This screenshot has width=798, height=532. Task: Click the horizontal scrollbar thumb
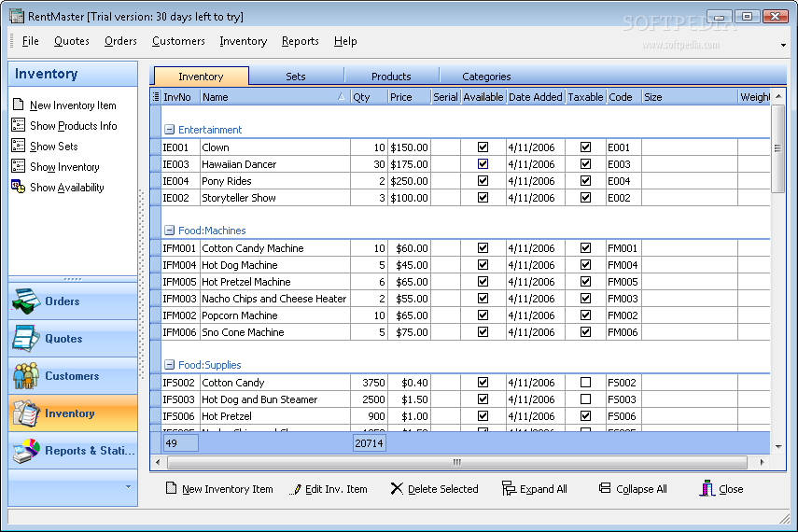(457, 462)
